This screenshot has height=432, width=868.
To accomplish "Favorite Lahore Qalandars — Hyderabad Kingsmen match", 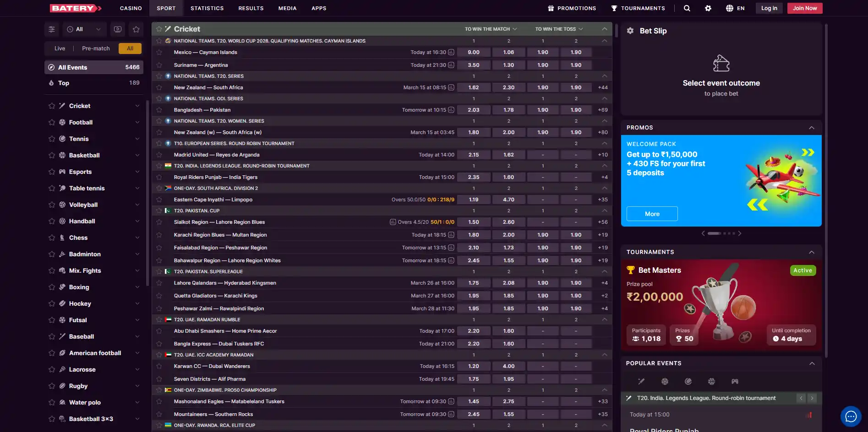I will click(x=159, y=283).
